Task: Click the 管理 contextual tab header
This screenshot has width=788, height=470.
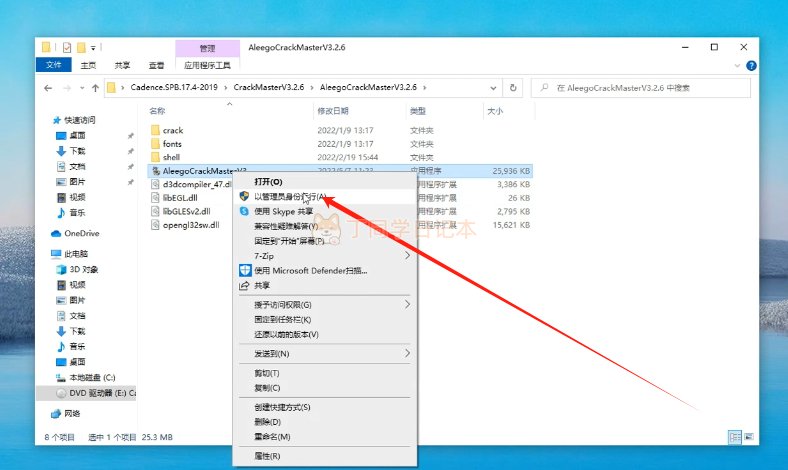Action: coord(207,48)
